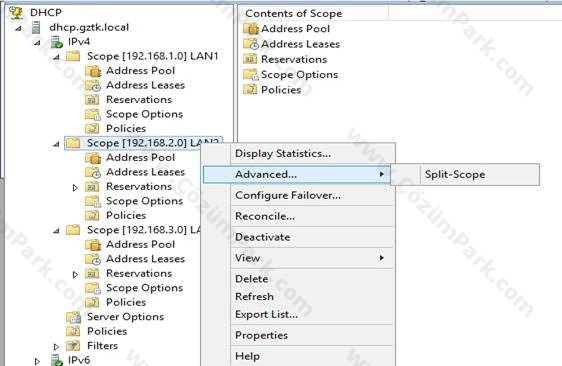
Task: Collapse Scope [192.168.1.0] LAN1 node
Action: tap(56, 57)
